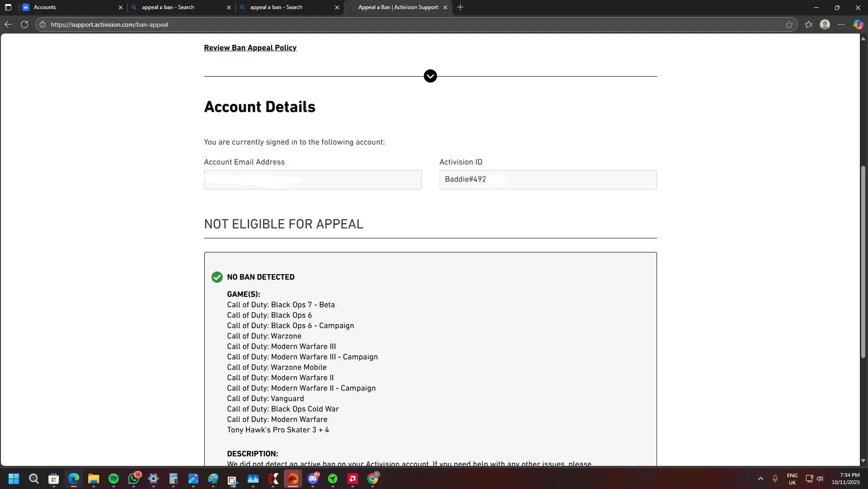The height and width of the screenshot is (489, 868).
Task: Click 'Call of Duty: Black Ops Cold War'
Action: tap(283, 409)
